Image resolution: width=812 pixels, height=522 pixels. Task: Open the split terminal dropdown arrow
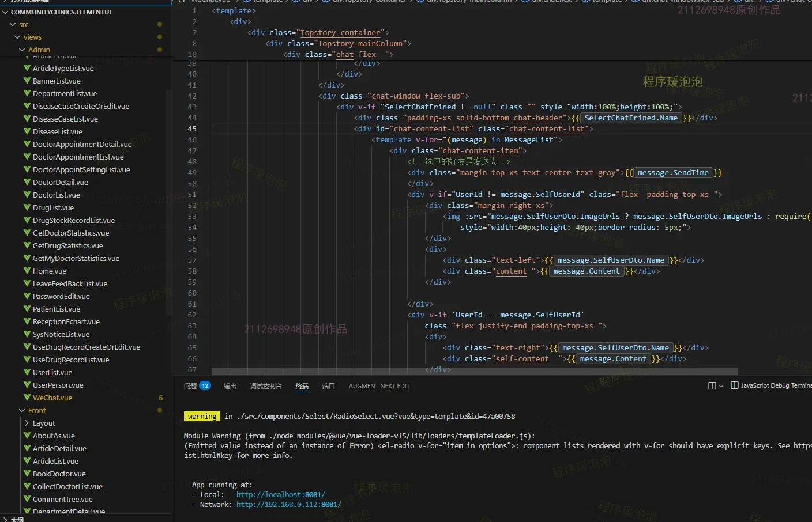pyautogui.click(x=721, y=386)
